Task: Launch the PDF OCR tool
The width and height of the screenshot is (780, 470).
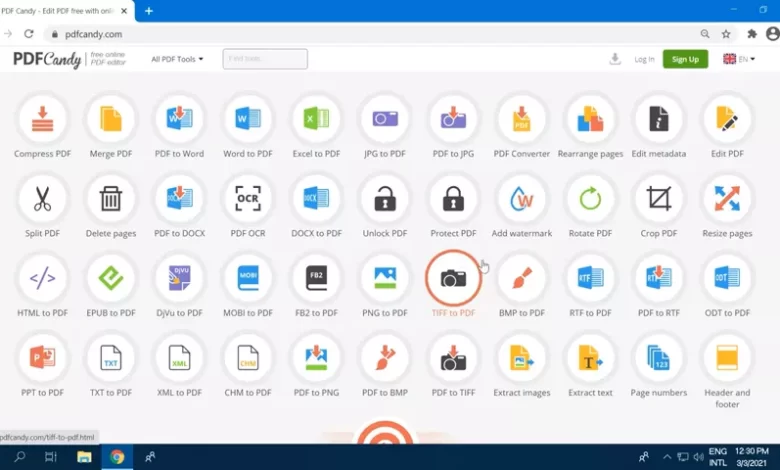Action: coord(247,199)
